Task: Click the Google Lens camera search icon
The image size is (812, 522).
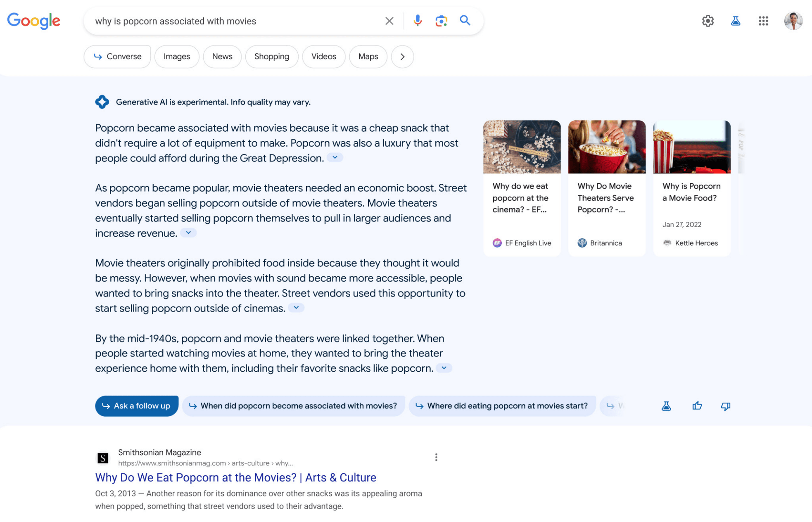Action: 441,21
